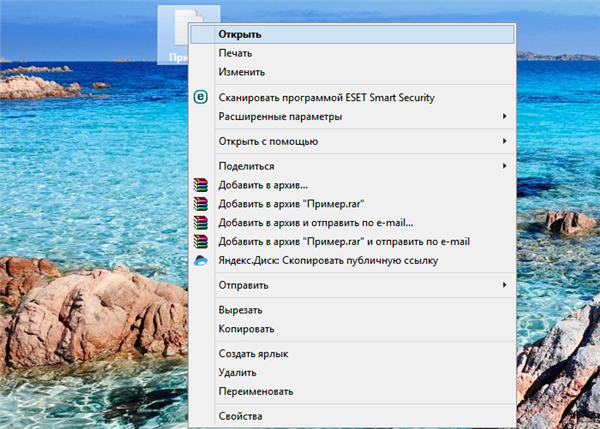
Task: Select 'Изменить' menu entry
Action: [352, 72]
